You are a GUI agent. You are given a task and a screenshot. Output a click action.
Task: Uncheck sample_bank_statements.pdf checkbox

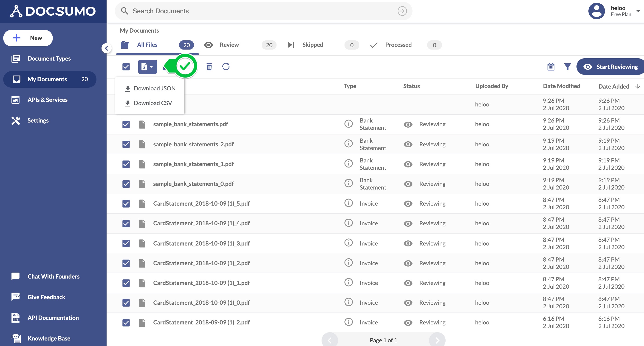click(x=126, y=124)
